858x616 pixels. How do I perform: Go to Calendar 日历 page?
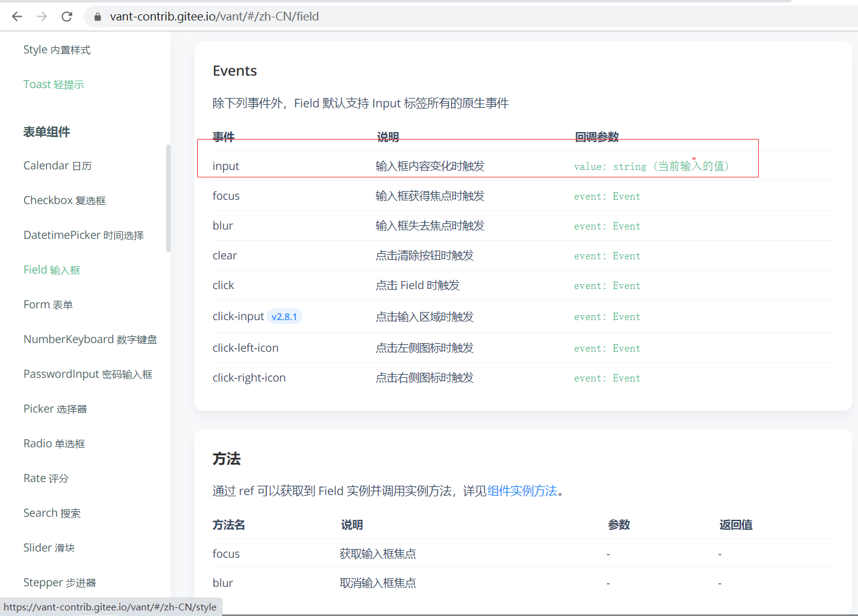(x=57, y=166)
